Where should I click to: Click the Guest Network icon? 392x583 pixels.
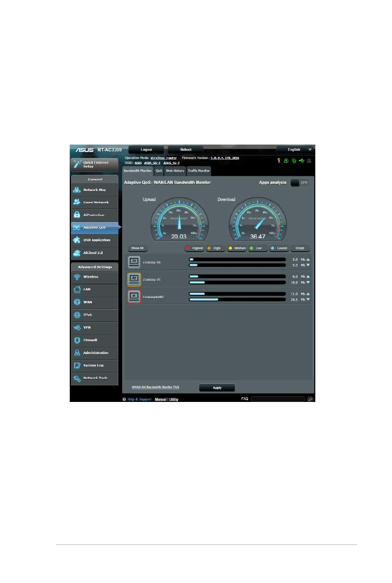77,202
